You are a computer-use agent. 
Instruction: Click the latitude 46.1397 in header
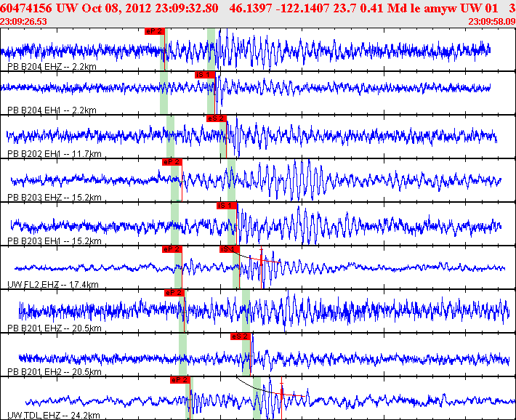(x=251, y=8)
